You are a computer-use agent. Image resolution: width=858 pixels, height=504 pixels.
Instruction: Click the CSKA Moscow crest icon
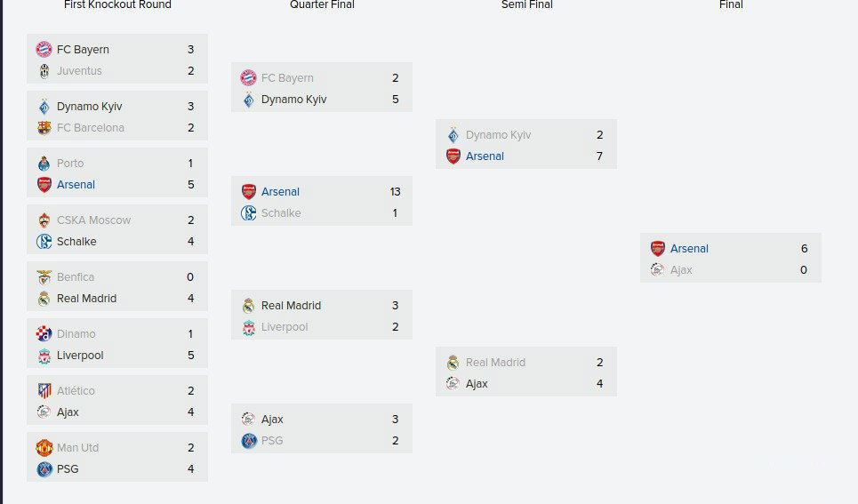point(44,220)
